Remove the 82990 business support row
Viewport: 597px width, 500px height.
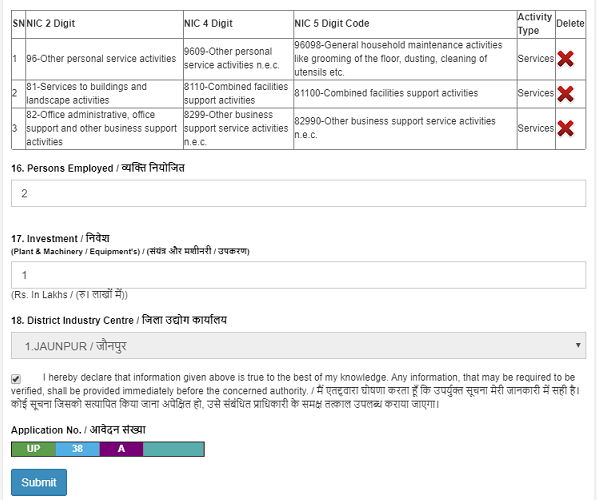(565, 128)
